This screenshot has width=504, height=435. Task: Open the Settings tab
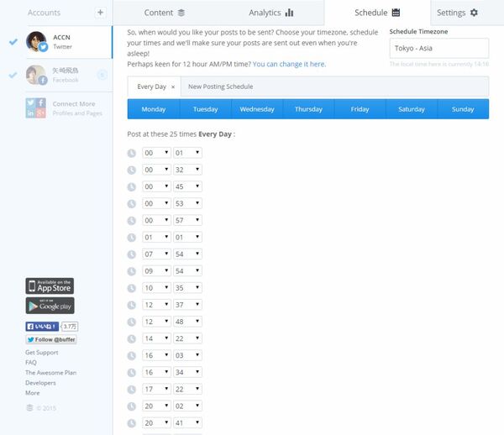coord(458,13)
